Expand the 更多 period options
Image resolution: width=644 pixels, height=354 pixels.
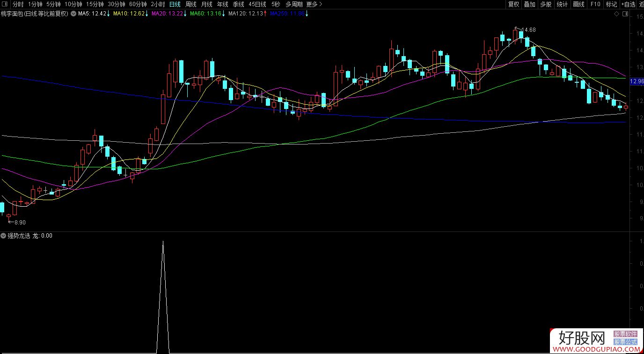point(314,4)
